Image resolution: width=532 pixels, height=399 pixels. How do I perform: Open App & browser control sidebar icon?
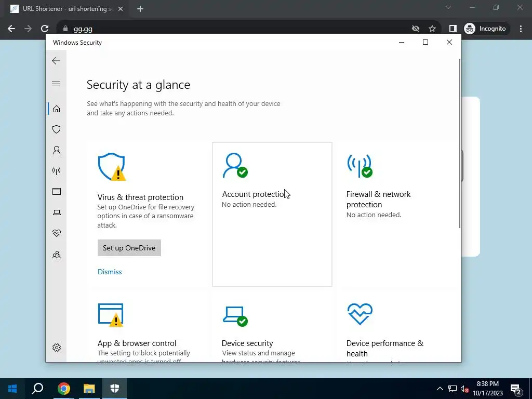pyautogui.click(x=57, y=191)
